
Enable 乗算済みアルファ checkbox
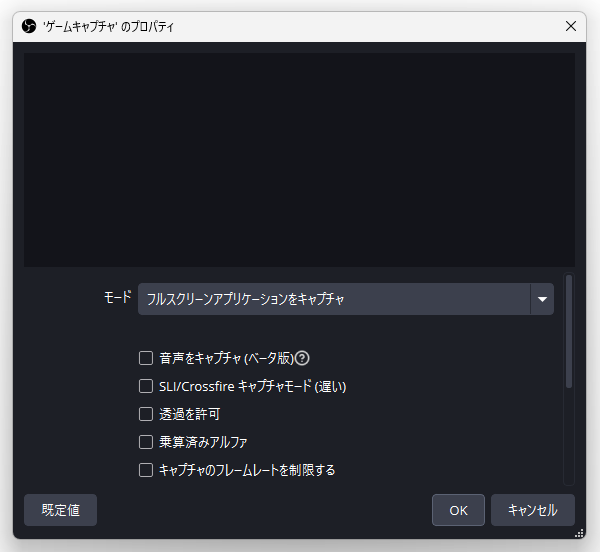click(x=146, y=442)
